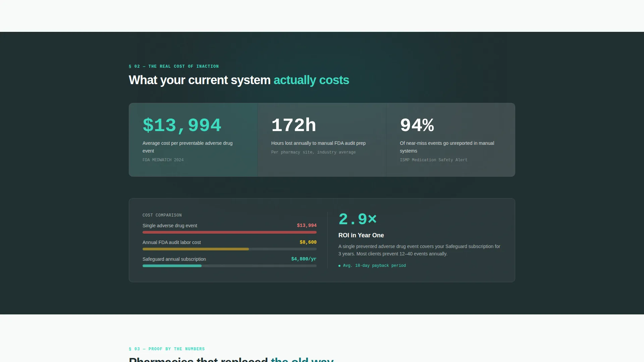Click the 'ROI in Year One' heading
Screen dimensions: 644x362
[361, 235]
